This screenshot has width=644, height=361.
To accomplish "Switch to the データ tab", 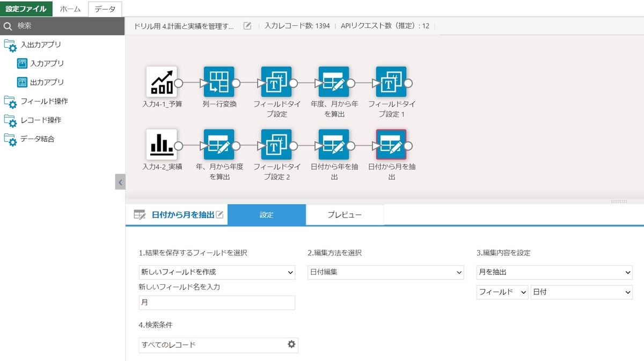I will [105, 9].
